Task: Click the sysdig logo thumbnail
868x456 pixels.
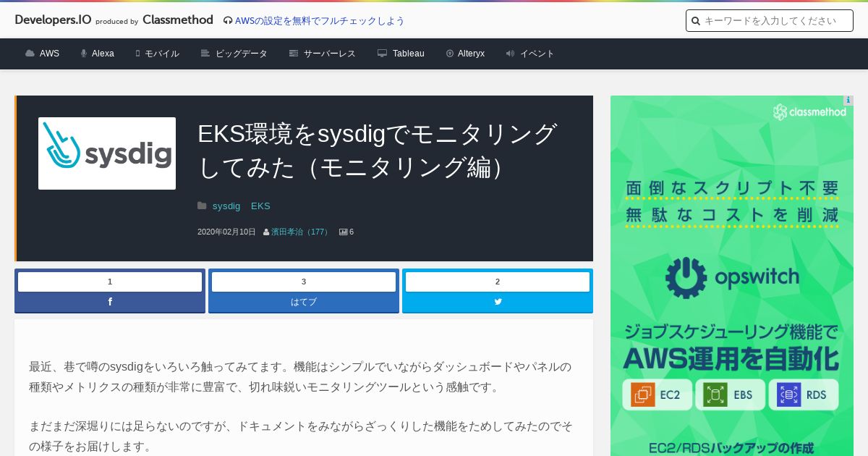Action: (x=107, y=153)
